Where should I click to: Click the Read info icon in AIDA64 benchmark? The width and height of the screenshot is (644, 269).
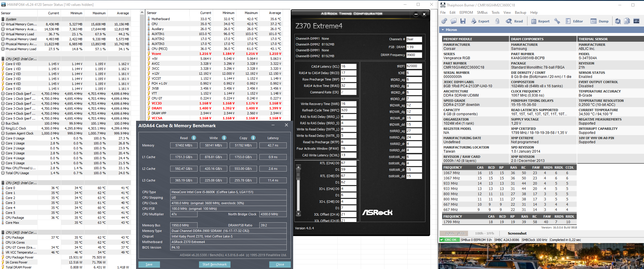[x=194, y=138]
